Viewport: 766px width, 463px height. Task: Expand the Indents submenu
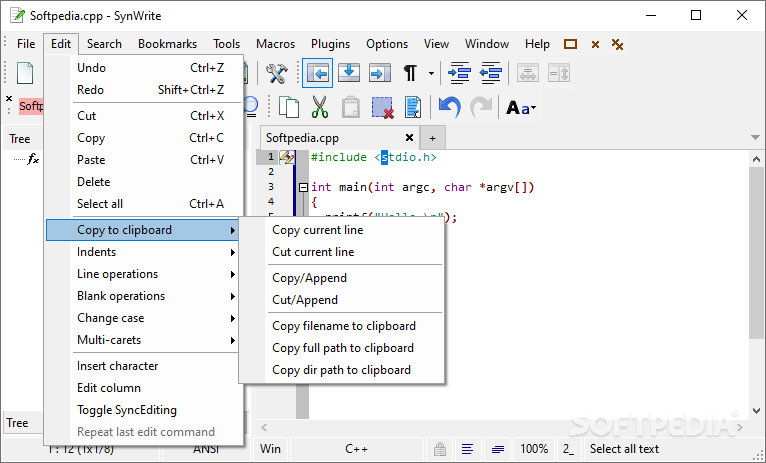[x=144, y=252]
